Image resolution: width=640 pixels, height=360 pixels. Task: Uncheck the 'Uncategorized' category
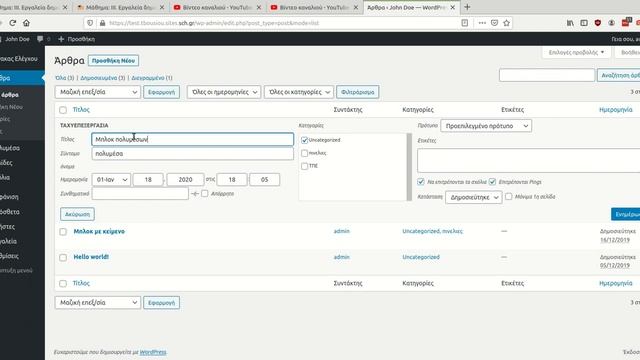click(x=304, y=140)
